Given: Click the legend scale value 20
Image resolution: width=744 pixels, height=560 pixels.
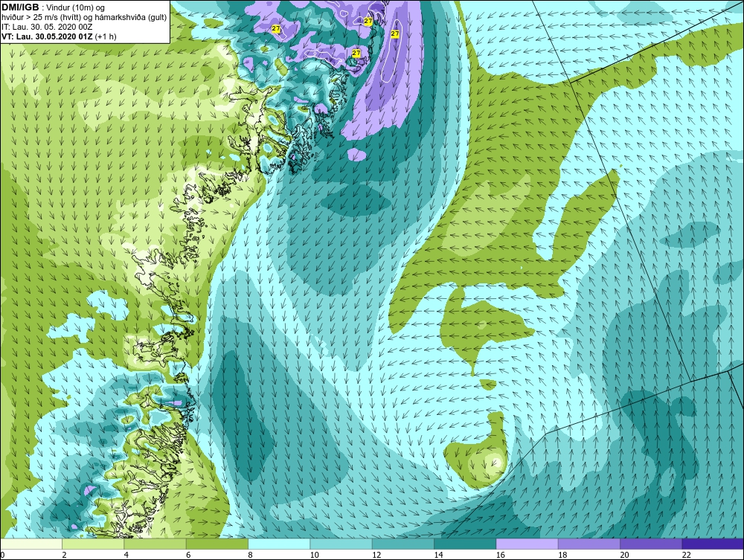Looking at the screenshot, I should [624, 556].
